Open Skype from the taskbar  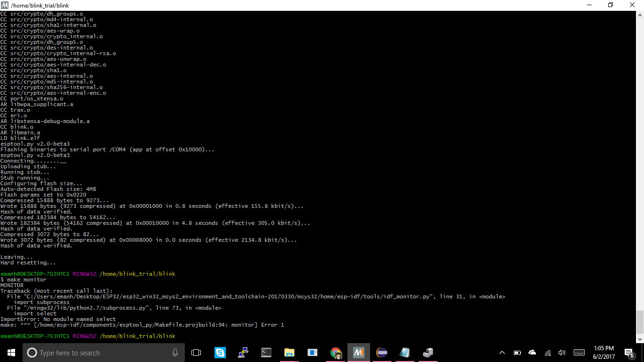pos(220,353)
